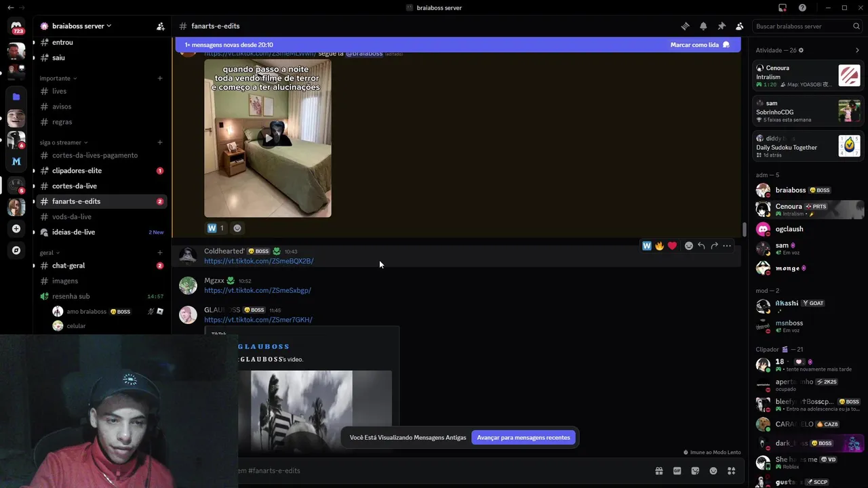Open the avisos channel

point(102,106)
